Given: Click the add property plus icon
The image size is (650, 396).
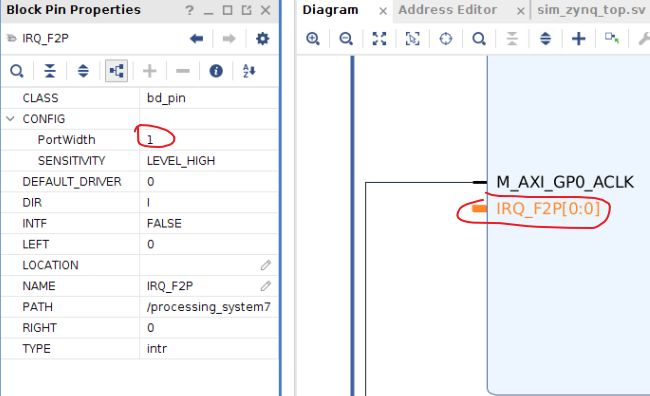Looking at the screenshot, I should pos(149,71).
